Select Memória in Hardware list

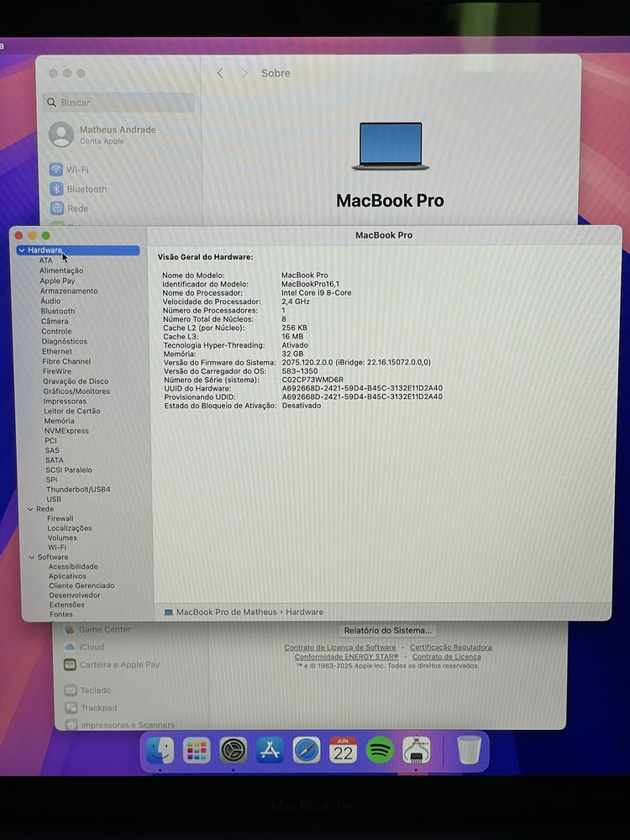coord(59,421)
